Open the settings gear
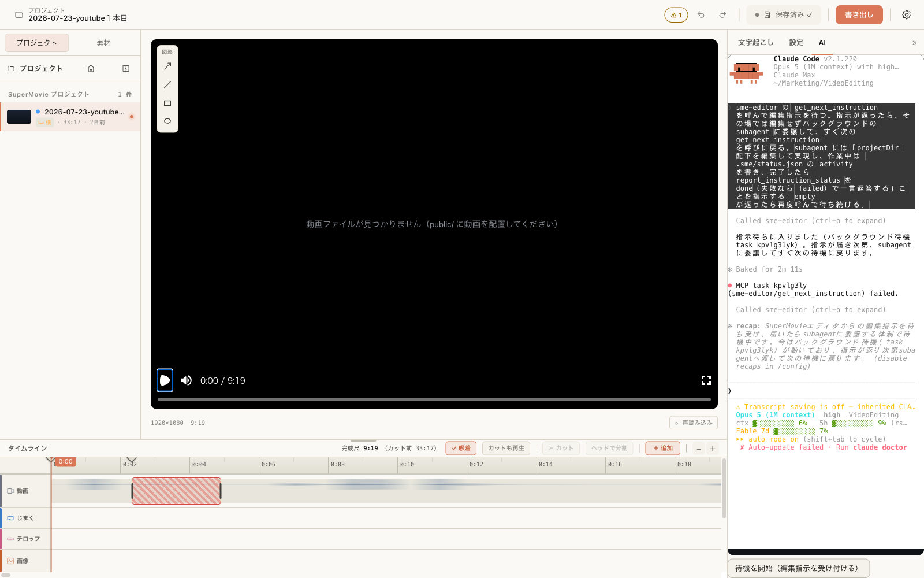This screenshot has width=924, height=578. 907,15
